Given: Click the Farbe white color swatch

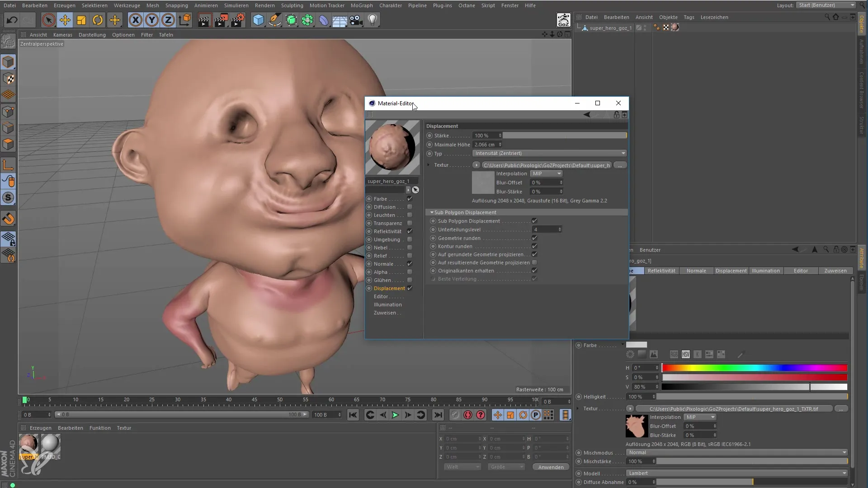Looking at the screenshot, I should click(x=637, y=345).
